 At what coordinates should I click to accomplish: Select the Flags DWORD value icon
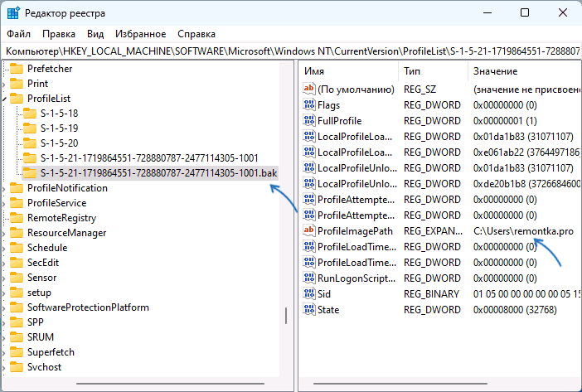click(x=310, y=105)
